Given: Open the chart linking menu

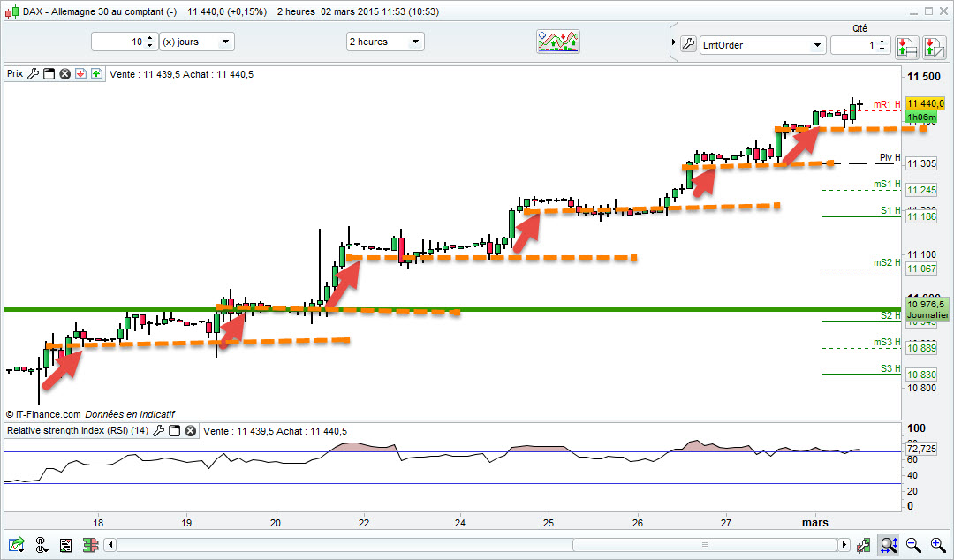Looking at the screenshot, I should click(x=42, y=544).
